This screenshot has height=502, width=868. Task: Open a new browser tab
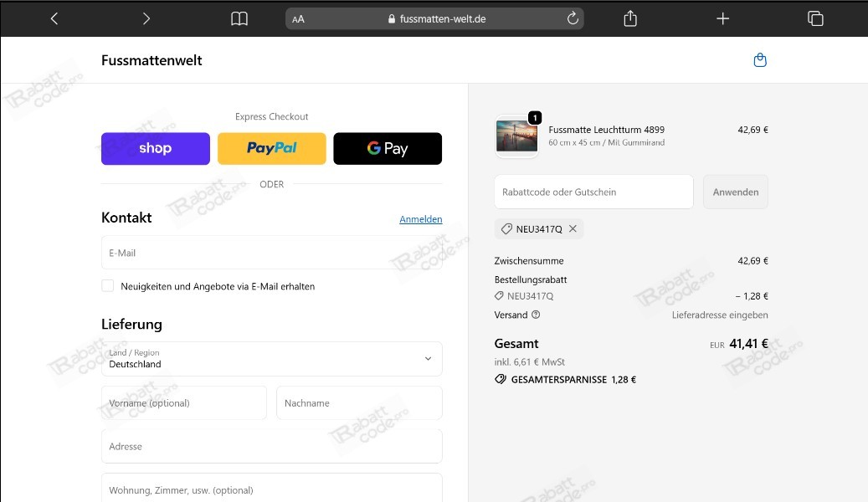tap(722, 18)
